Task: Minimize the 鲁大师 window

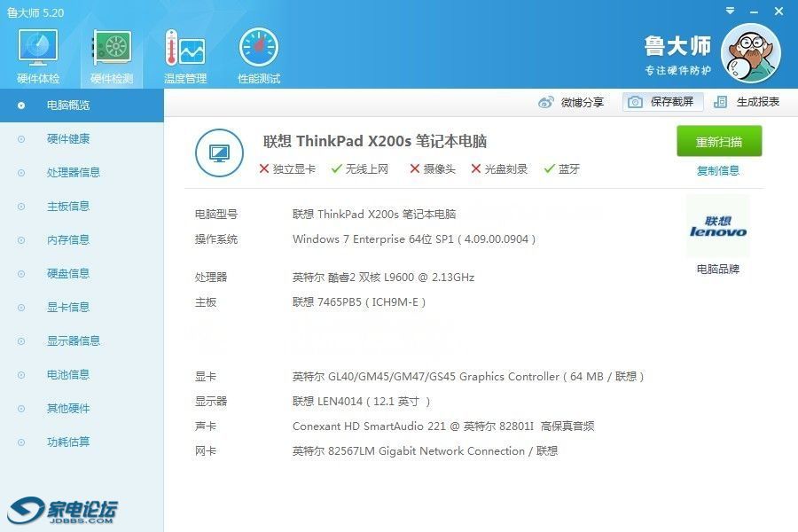Action: (755, 12)
